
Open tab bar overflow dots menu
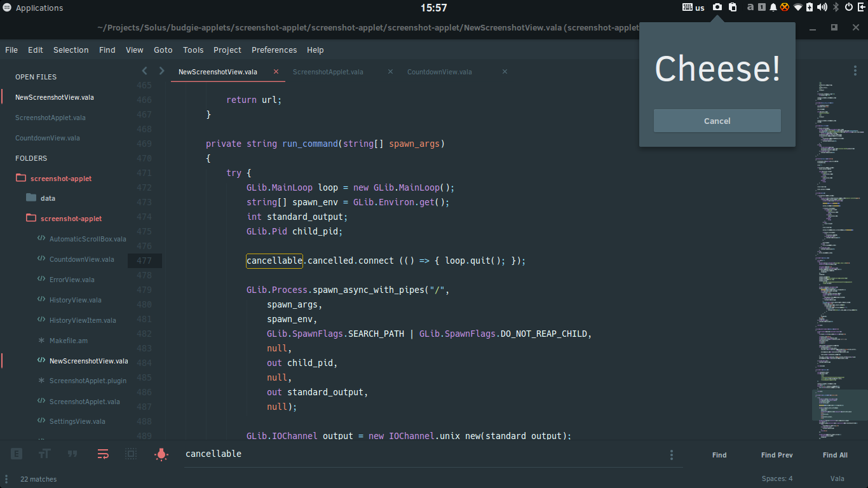click(855, 71)
